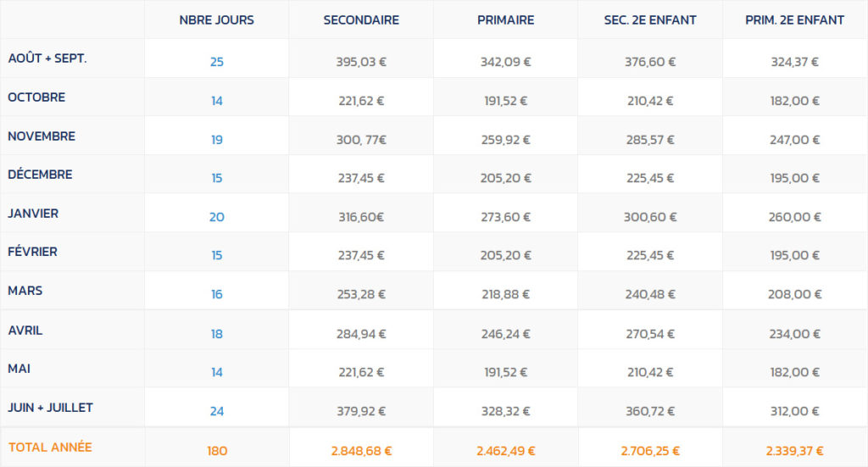Click the TOTAL ANNÉE row label
The image size is (868, 467).
50,447
